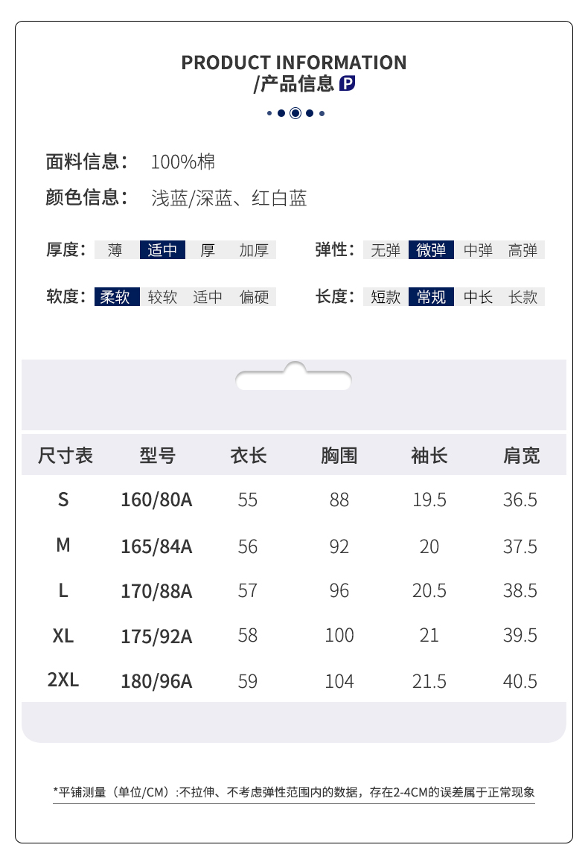This screenshot has width=588, height=868.
Task: Click the 175/92A model cell
Action: pyautogui.click(x=156, y=636)
